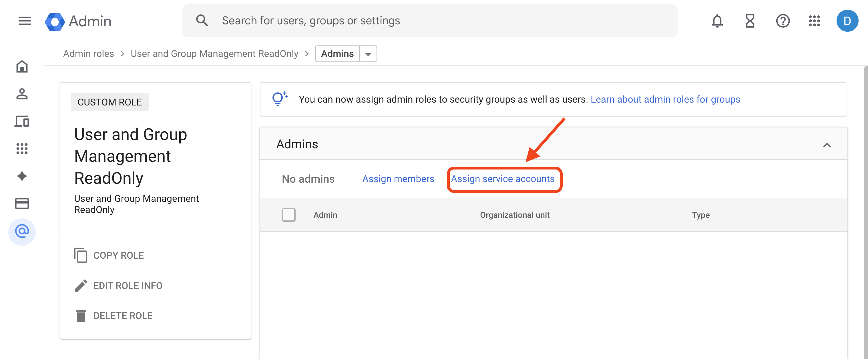Open notifications via the bell icon

click(717, 21)
